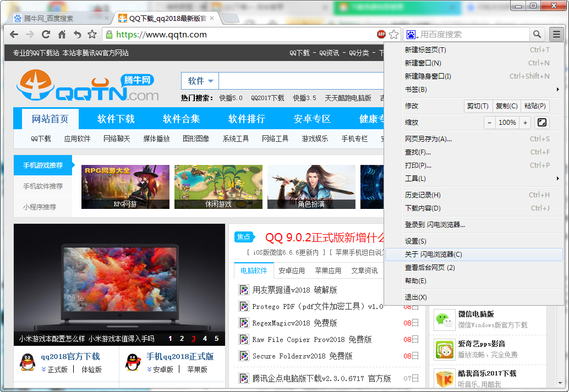This screenshot has width=569, height=392.
Task: Switch to the 安卓应用 content tab
Action: (x=292, y=271)
